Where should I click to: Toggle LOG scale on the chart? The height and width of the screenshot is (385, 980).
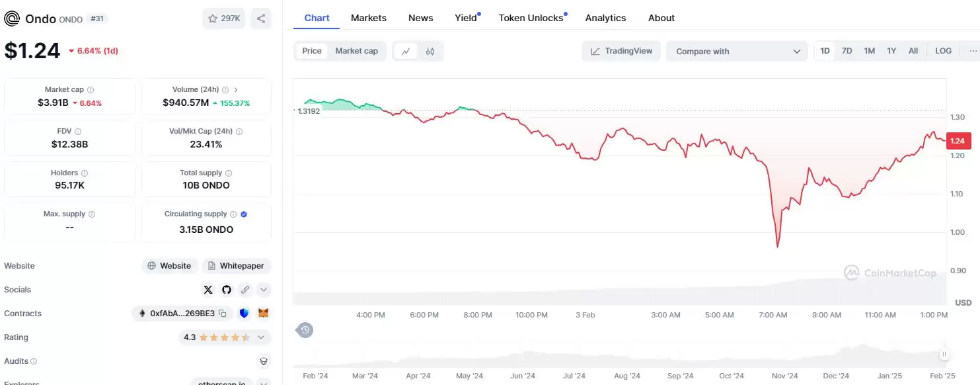(x=943, y=51)
